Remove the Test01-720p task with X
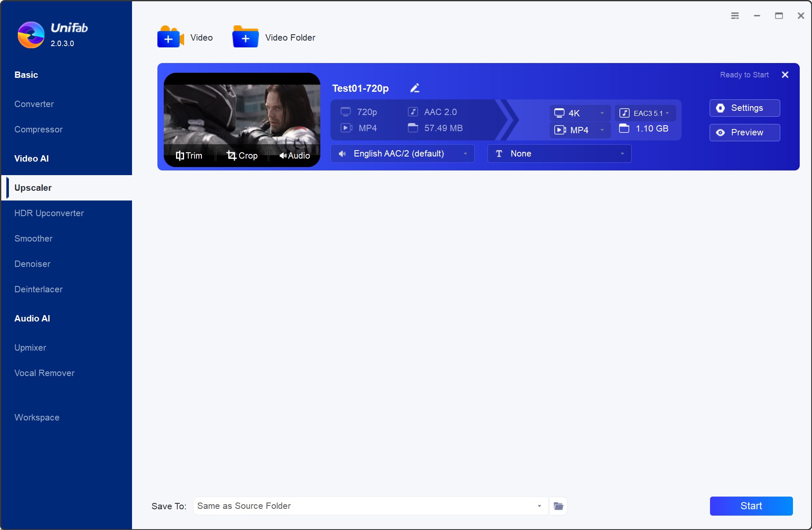 click(785, 75)
